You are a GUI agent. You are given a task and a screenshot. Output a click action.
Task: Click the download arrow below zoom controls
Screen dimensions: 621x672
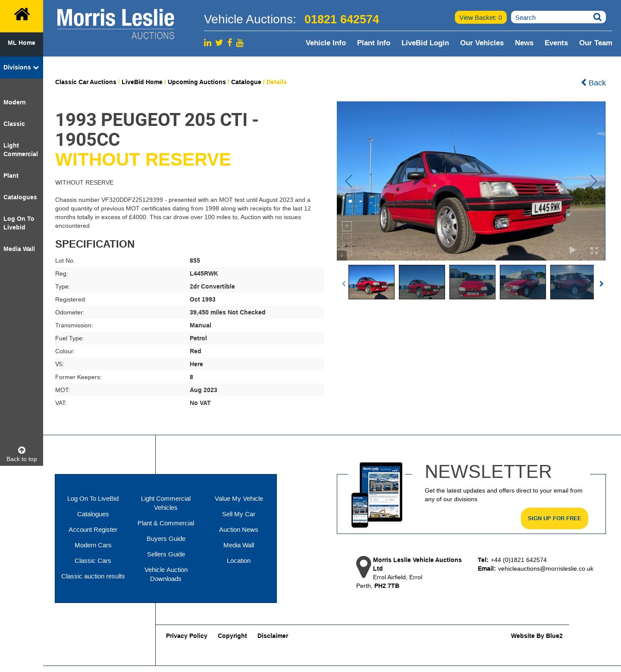[x=342, y=255]
